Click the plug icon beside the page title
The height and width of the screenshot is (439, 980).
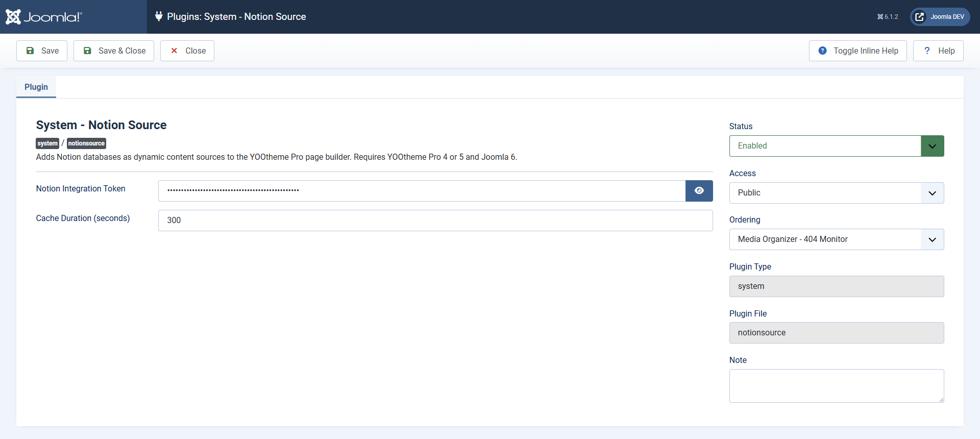tap(159, 16)
